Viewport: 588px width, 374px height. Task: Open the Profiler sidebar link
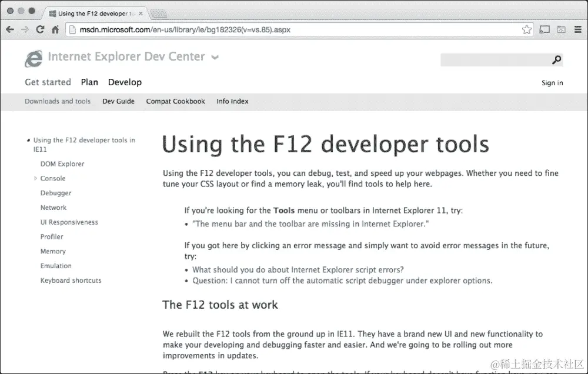tap(52, 237)
